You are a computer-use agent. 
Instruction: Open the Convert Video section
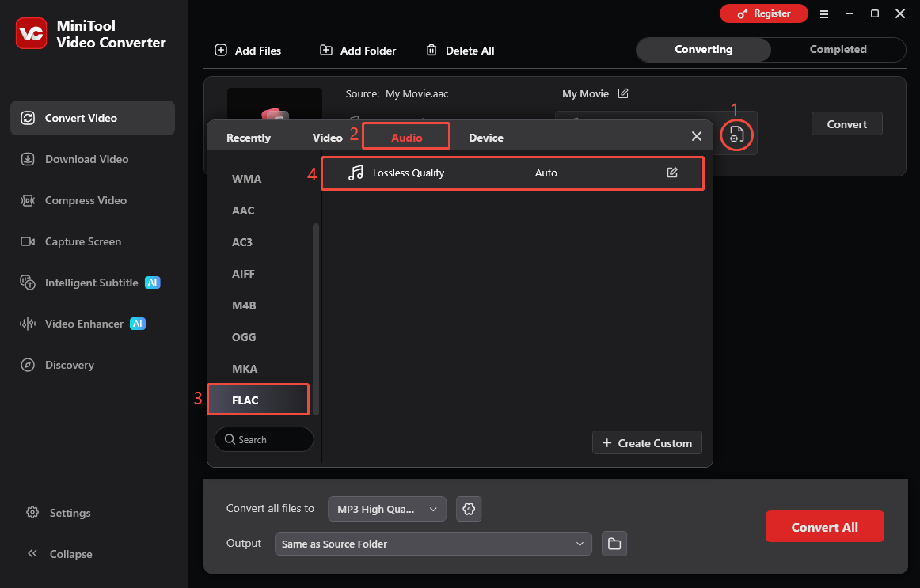pyautogui.click(x=93, y=118)
